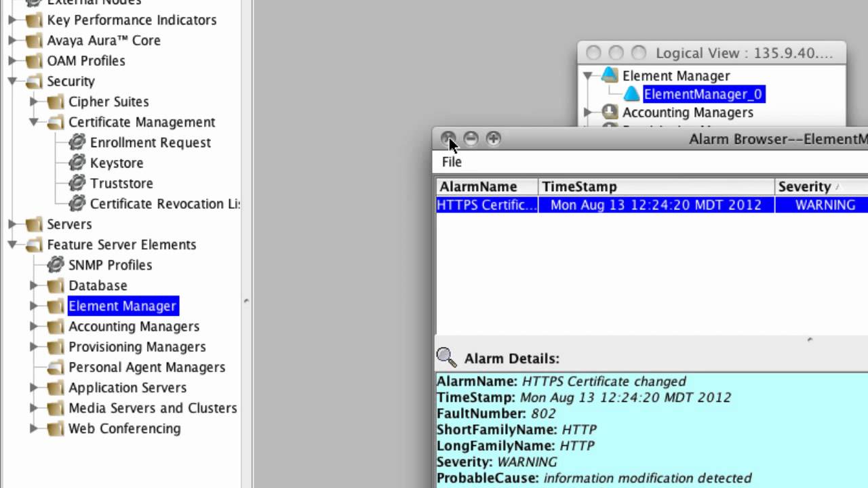Collapse the Certificate Management node
Image resolution: width=868 pixels, height=488 pixels.
coord(34,122)
